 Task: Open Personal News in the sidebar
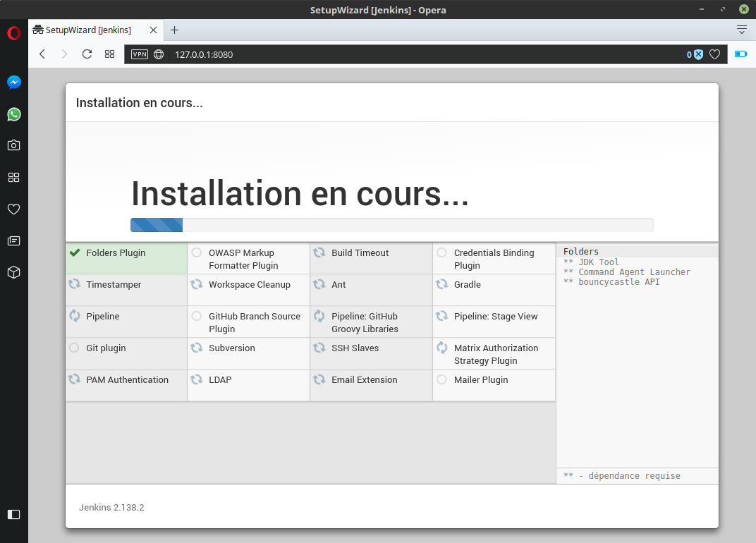[13, 240]
